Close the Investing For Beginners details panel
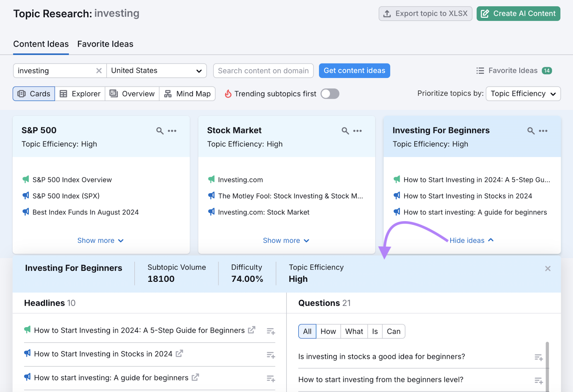This screenshot has width=573, height=392. click(548, 268)
